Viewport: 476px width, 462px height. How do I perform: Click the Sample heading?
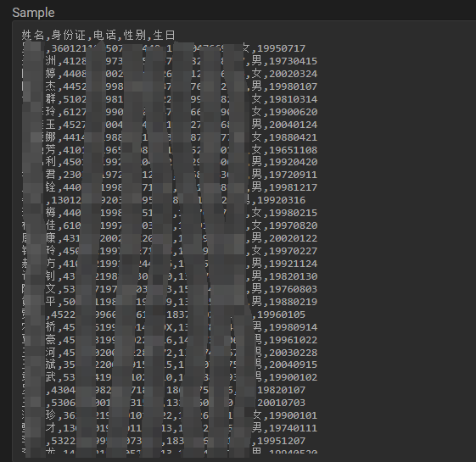pos(33,13)
